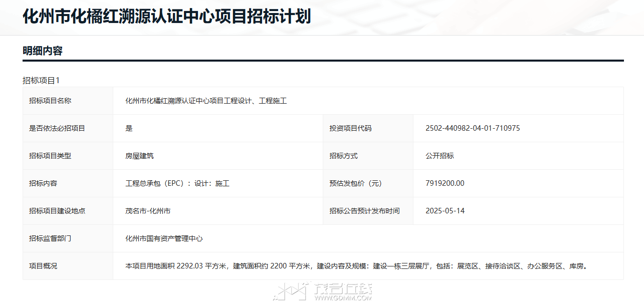644x303 pixels.
Task: Select the 明细内容 section heading
Action: (x=43, y=51)
